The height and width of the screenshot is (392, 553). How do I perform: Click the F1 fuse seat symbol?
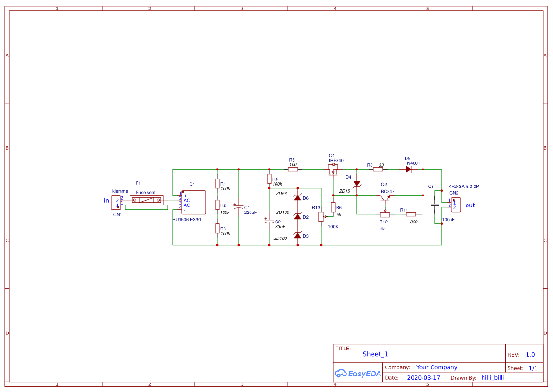tap(147, 200)
